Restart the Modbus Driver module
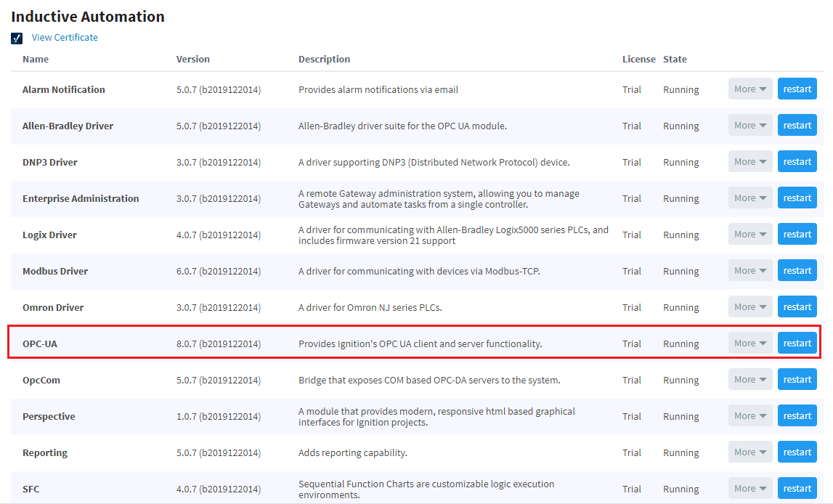The width and height of the screenshot is (833, 504). click(x=797, y=270)
